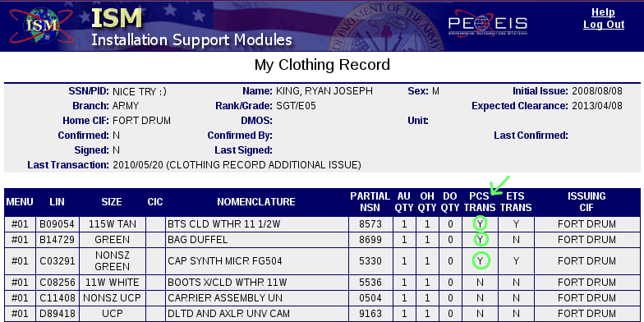
Task: Click the PARTIAL NSN column header
Action: (370, 202)
